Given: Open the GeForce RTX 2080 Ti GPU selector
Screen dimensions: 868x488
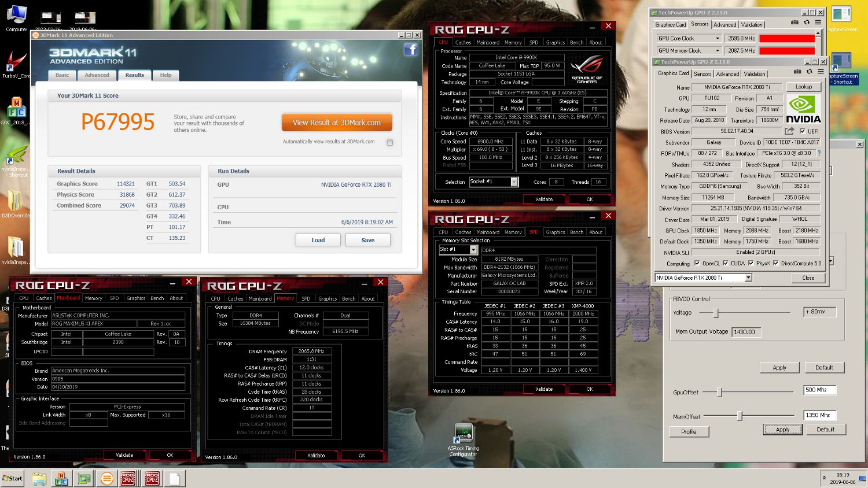Looking at the screenshot, I should [x=748, y=278].
